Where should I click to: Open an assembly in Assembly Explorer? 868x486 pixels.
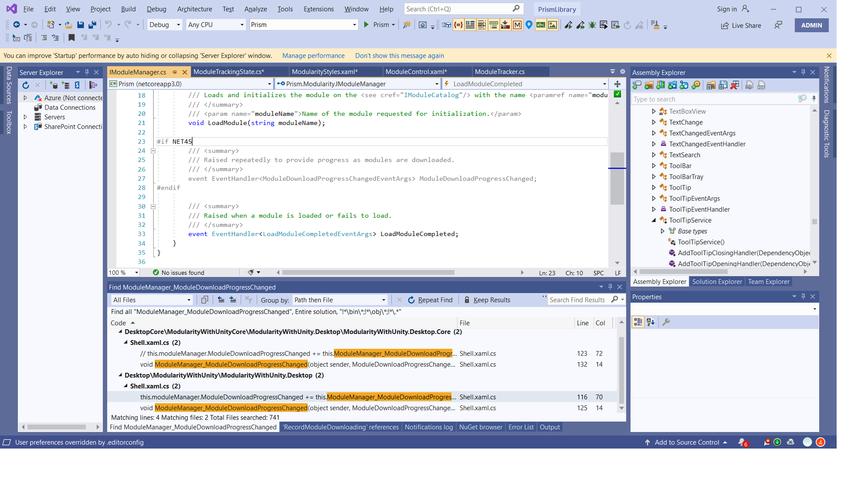point(637,84)
